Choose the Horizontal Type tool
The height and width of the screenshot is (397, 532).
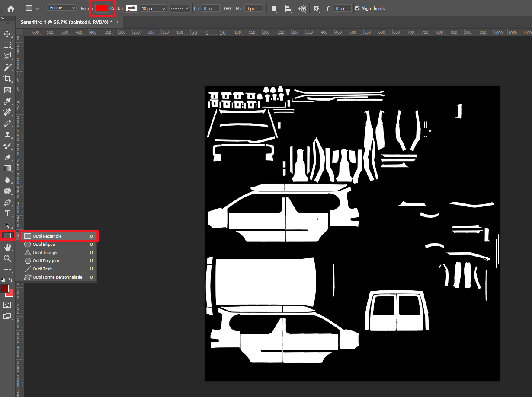click(7, 213)
